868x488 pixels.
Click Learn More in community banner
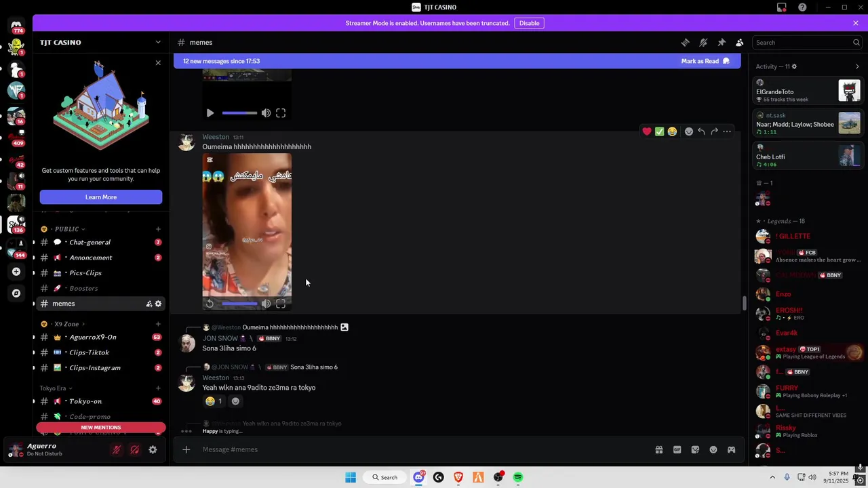pyautogui.click(x=101, y=197)
